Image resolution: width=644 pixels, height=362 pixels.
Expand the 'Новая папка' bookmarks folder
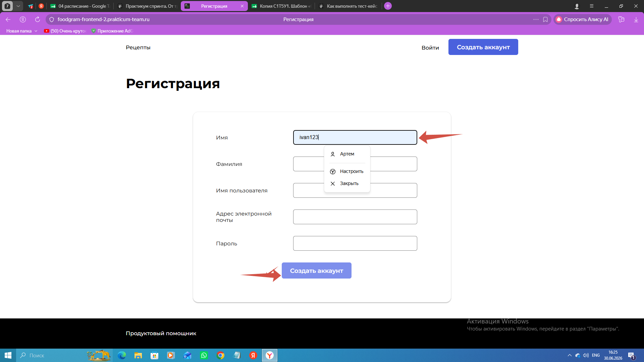tap(22, 31)
